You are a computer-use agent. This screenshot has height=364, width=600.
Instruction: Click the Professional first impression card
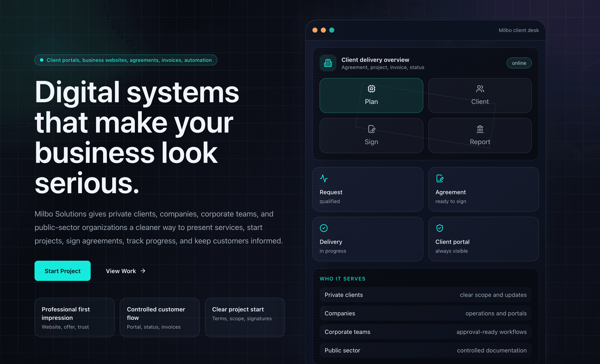click(x=74, y=318)
